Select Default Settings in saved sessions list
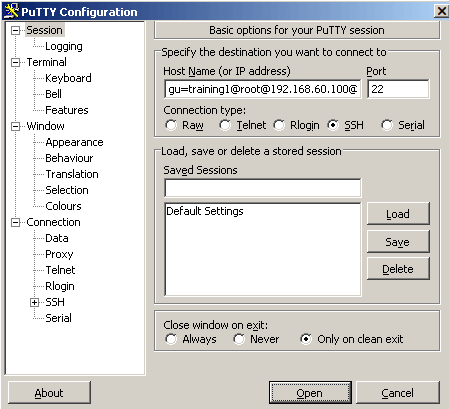 (x=205, y=211)
